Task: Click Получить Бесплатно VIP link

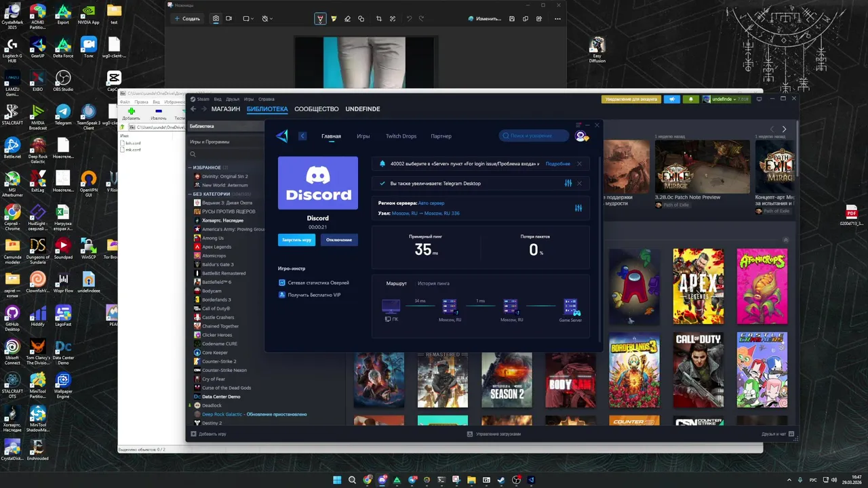Action: 310,295
